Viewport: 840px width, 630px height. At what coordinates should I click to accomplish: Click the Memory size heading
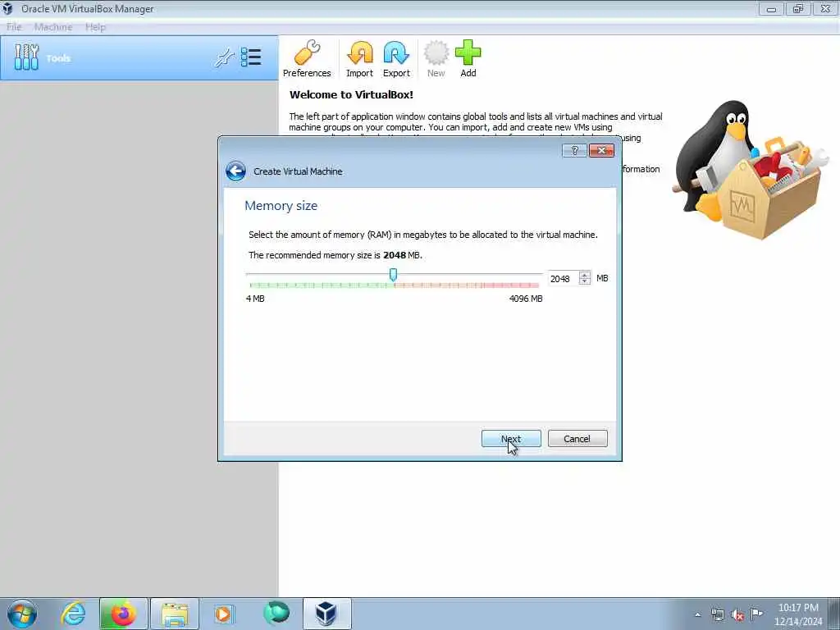pos(281,206)
